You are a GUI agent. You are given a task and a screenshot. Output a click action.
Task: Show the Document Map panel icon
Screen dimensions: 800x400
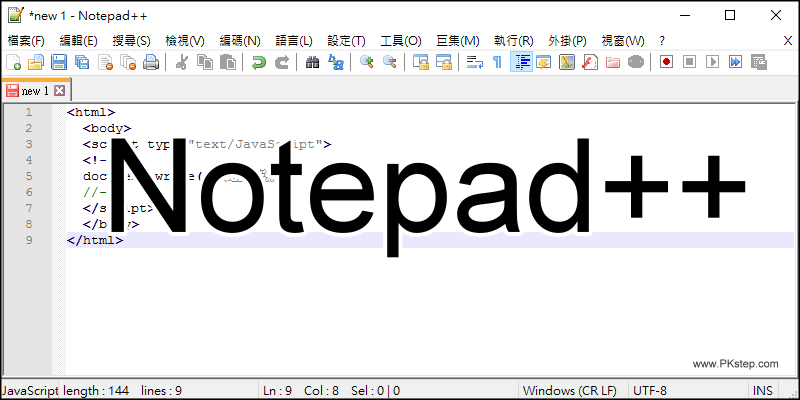click(567, 62)
